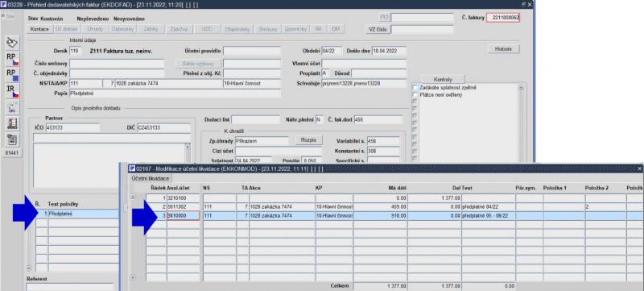Toggle 'Zadáváte splatnost zpětně' checkbox
This screenshot has height=291, width=644.
415,88
